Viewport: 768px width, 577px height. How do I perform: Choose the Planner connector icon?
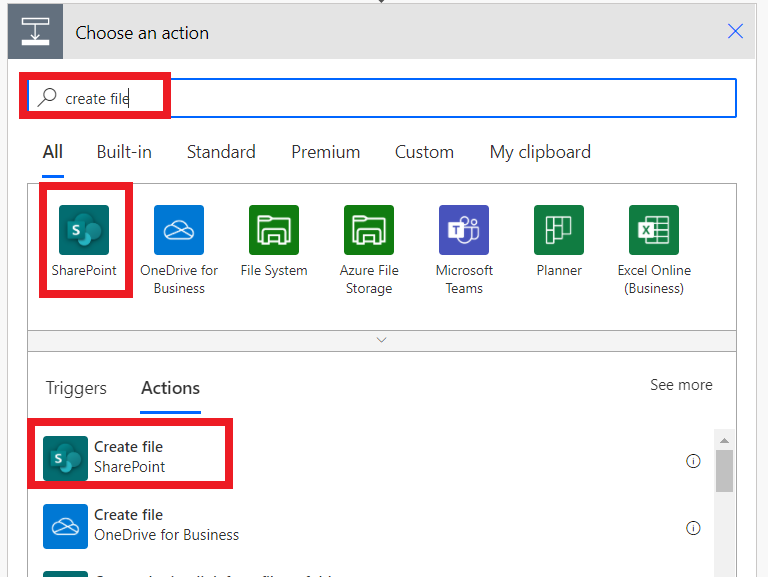(x=559, y=230)
